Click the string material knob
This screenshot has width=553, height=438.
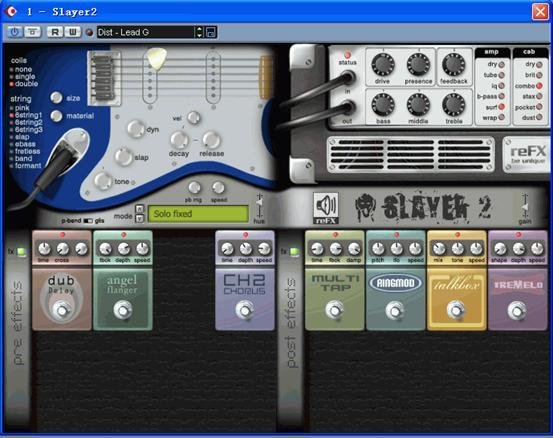[x=56, y=116]
